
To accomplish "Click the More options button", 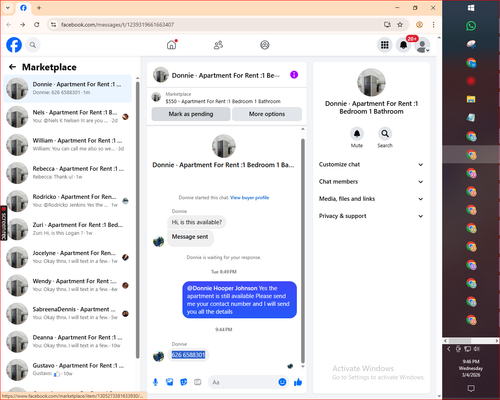I will point(267,114).
